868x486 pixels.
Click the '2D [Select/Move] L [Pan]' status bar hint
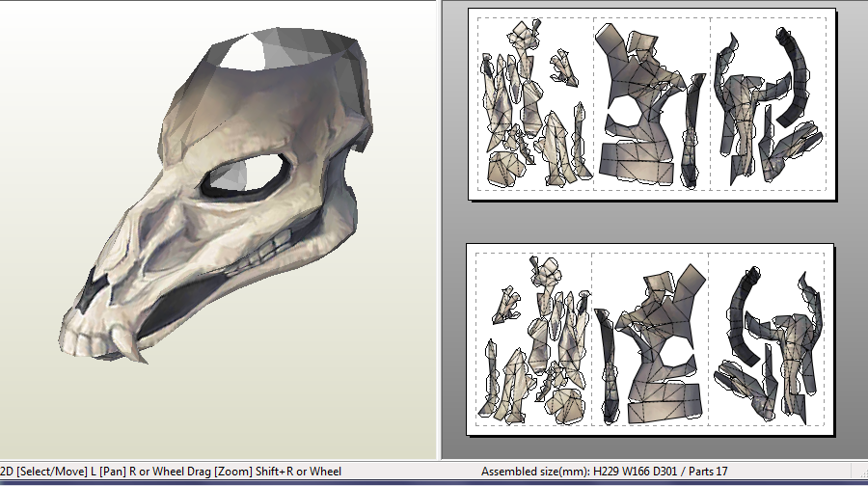click(64, 472)
